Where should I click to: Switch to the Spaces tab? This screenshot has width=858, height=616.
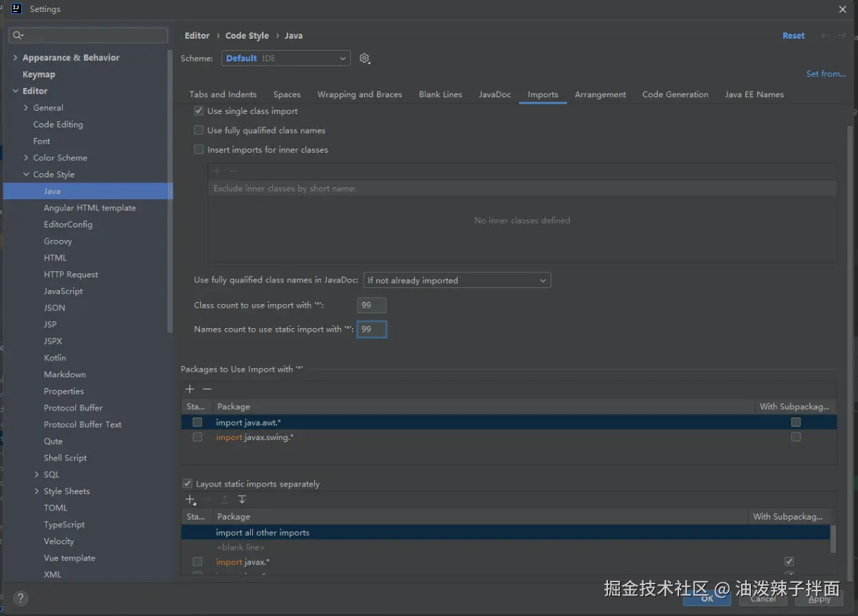[287, 94]
